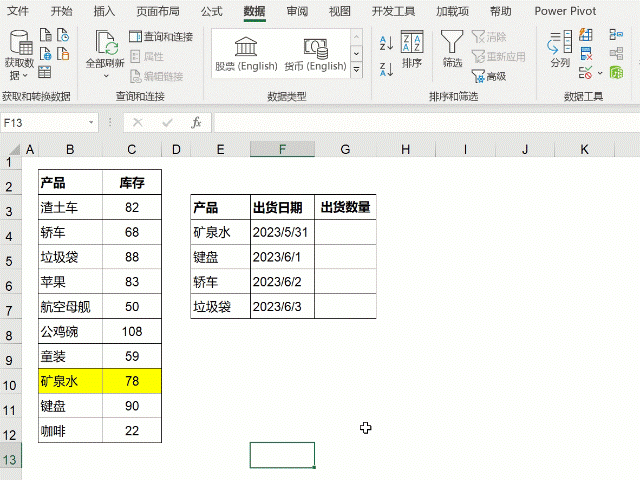Switch to the 公式 tab
Viewport: 640px width, 480px height.
[x=211, y=11]
